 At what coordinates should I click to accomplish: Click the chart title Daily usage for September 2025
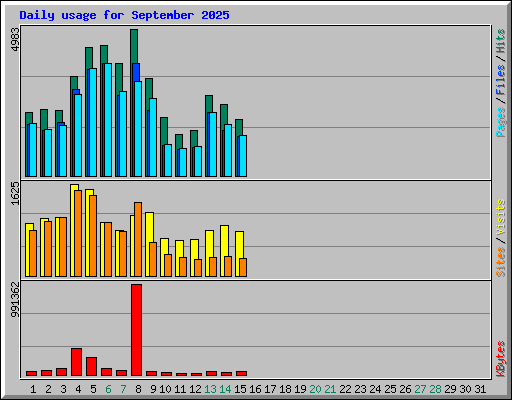coord(124,15)
